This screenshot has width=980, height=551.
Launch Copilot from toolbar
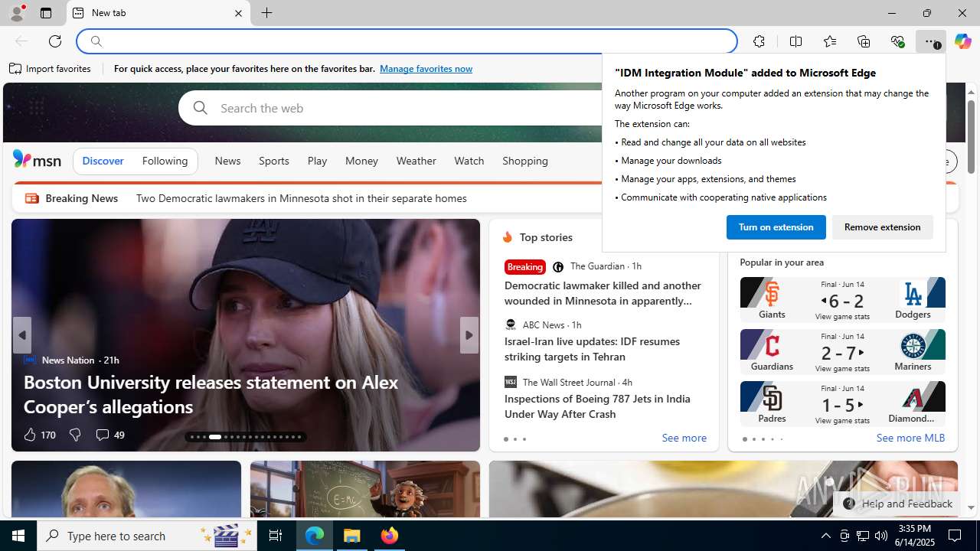962,41
